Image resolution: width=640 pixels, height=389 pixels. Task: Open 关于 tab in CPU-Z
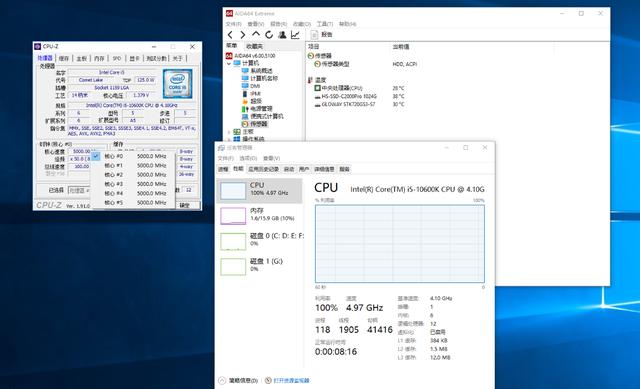177,58
